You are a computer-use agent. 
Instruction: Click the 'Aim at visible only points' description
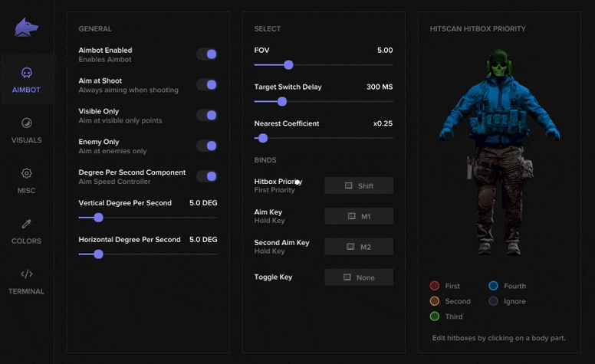pos(120,120)
